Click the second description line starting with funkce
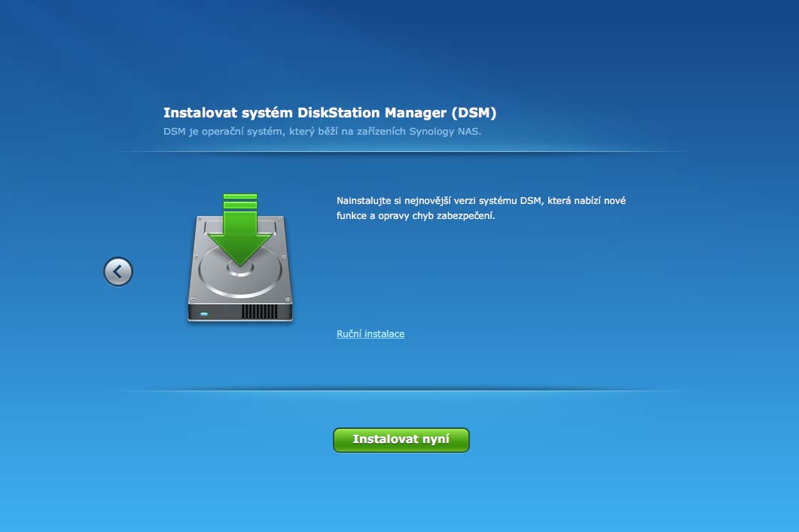 pos(416,216)
